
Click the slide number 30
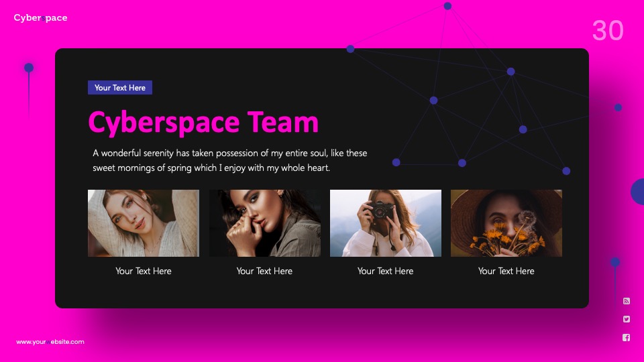point(608,30)
